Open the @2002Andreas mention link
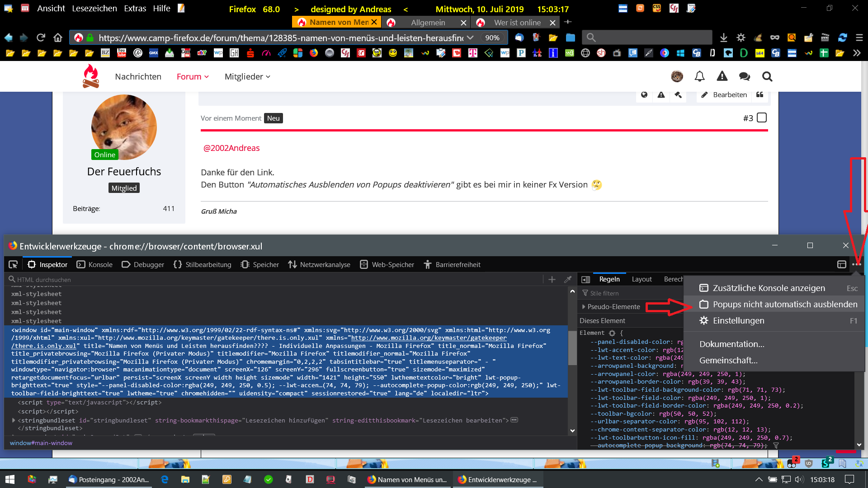This screenshot has height=488, width=868. pos(231,148)
